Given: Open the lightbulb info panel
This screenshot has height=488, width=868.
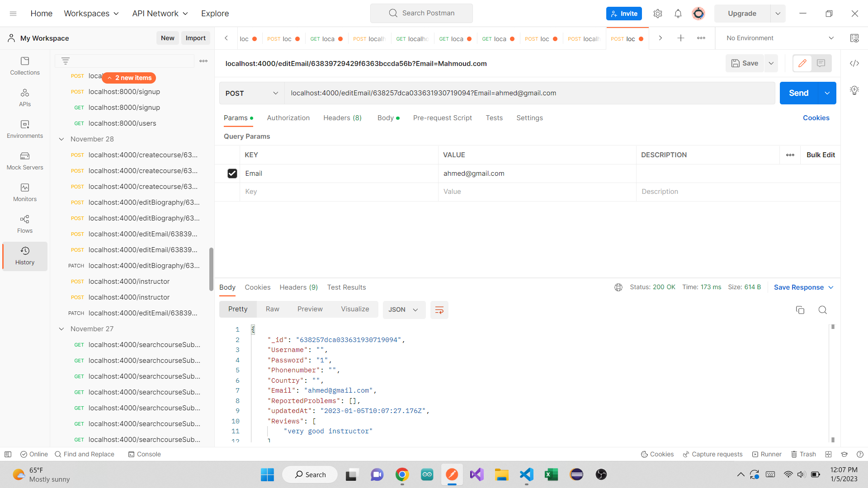Looking at the screenshot, I should [854, 90].
